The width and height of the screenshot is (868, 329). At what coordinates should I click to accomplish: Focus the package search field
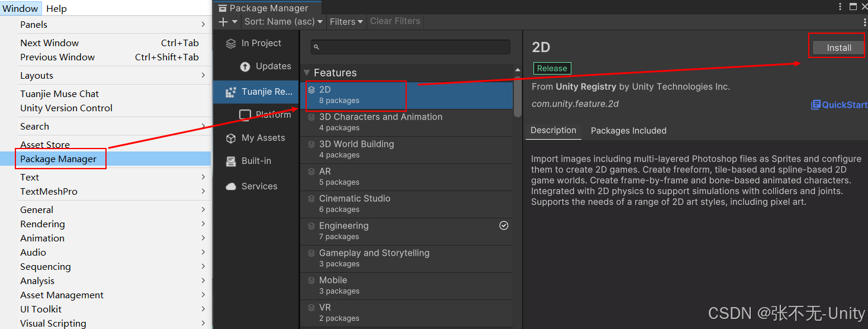(410, 47)
